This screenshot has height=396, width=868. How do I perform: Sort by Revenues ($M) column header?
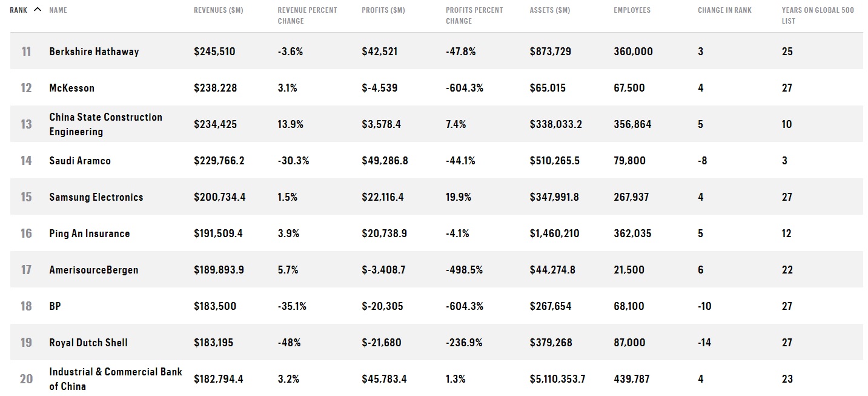click(219, 10)
